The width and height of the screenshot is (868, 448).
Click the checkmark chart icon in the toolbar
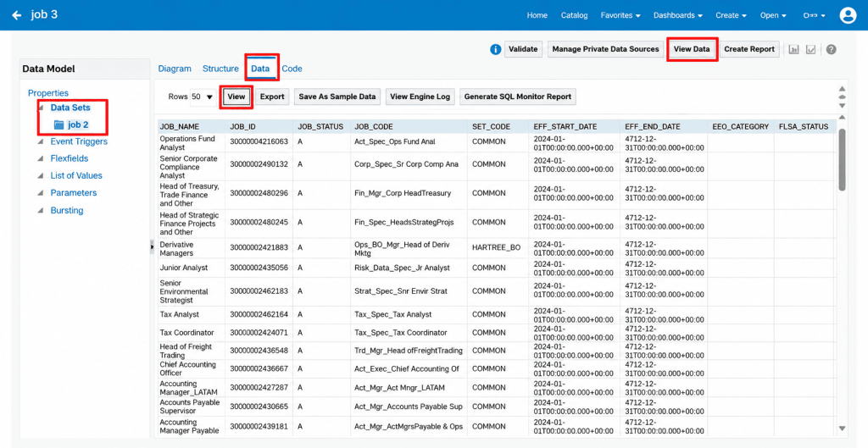[811, 49]
